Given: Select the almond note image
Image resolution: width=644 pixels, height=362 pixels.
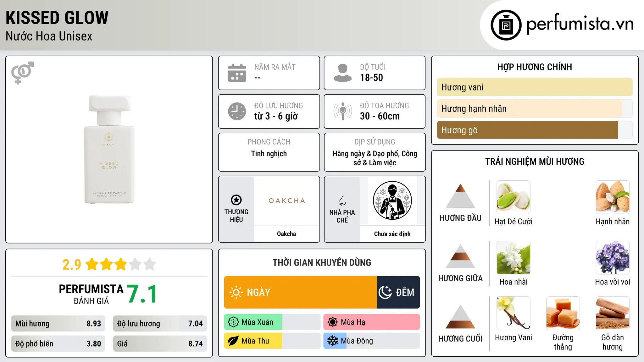Looking at the screenshot, I should pyautogui.click(x=613, y=197).
